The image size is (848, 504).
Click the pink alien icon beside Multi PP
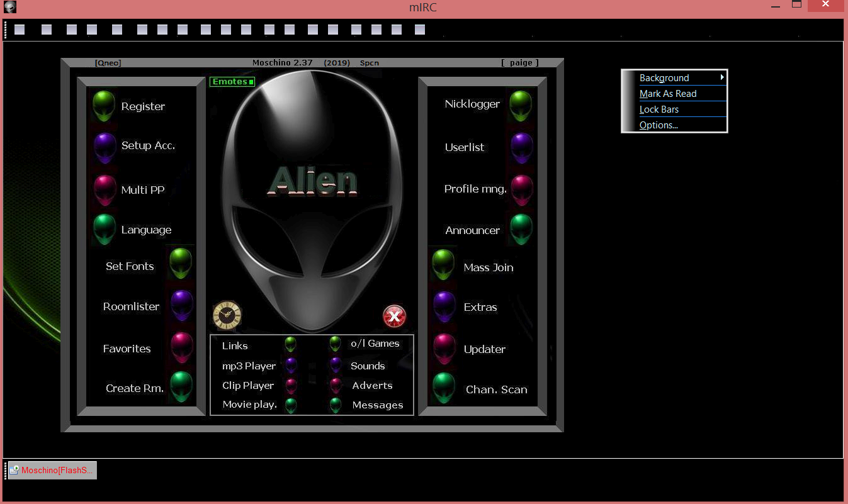tap(105, 190)
